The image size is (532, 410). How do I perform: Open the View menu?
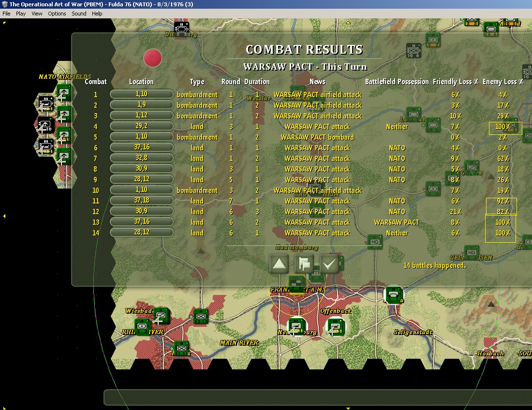point(37,14)
